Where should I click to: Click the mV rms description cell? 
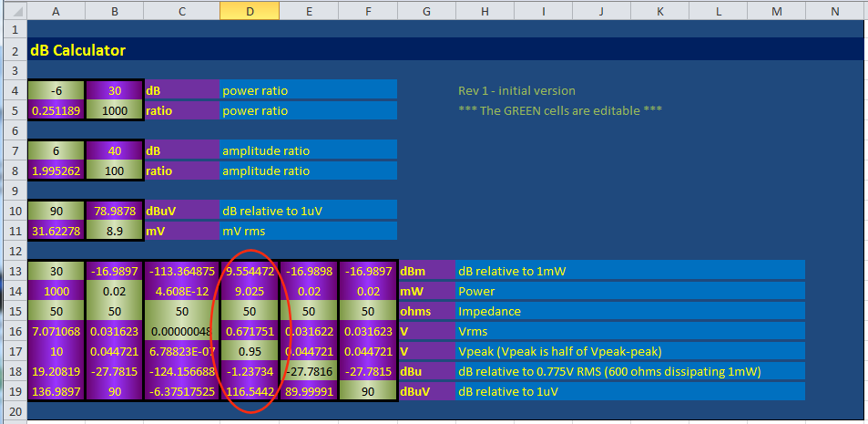click(x=309, y=231)
